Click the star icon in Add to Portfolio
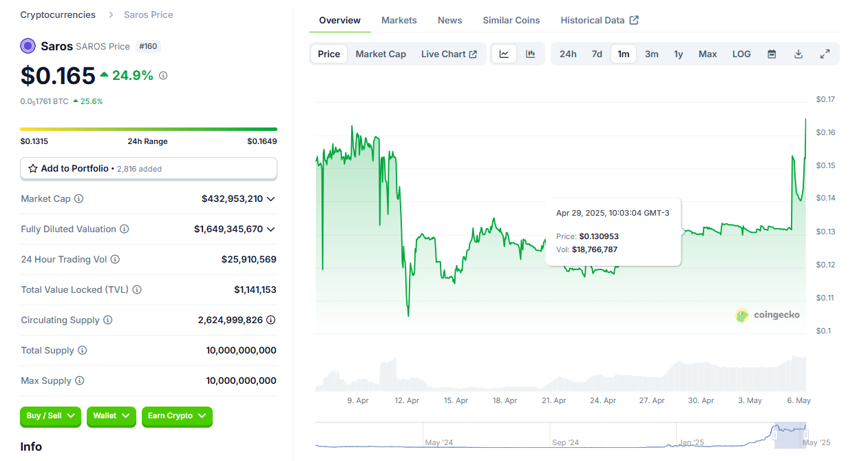This screenshot has height=461, width=868. click(x=33, y=168)
